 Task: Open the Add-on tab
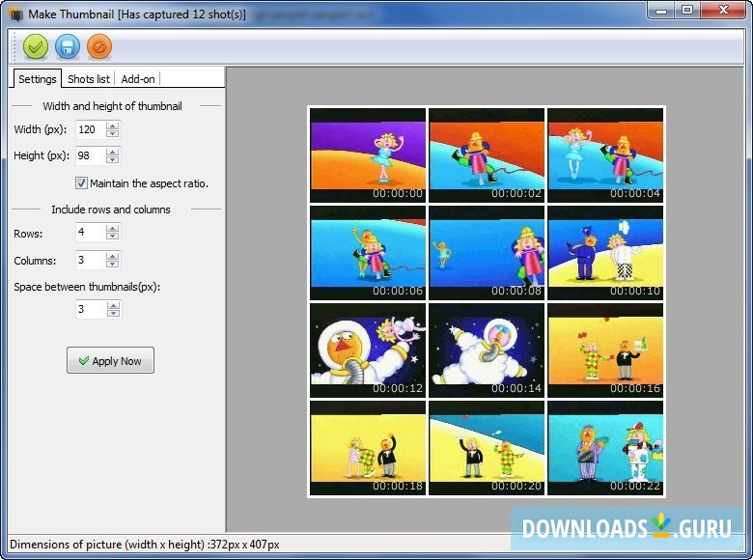[138, 79]
